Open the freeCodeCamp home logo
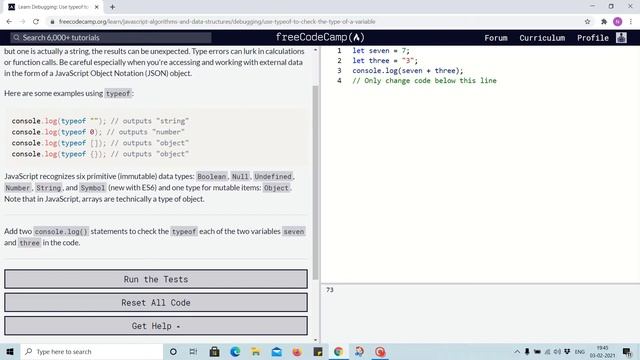This screenshot has width=640, height=360. [x=320, y=37]
